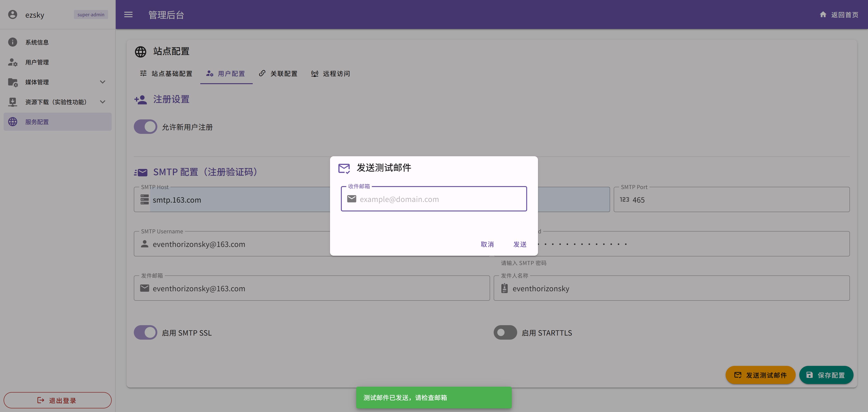Click the 服务配置 globe icon in sidebar
Viewport: 868px width, 412px height.
[12, 122]
